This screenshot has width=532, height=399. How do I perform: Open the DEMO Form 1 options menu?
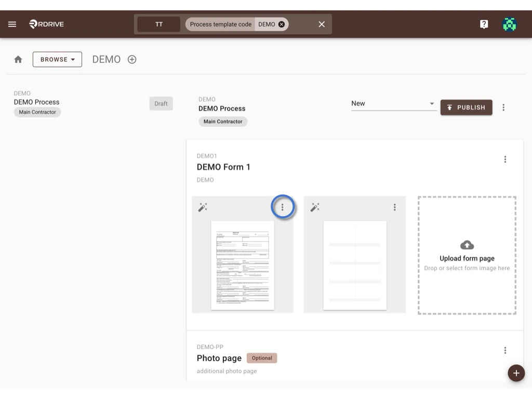click(x=505, y=159)
